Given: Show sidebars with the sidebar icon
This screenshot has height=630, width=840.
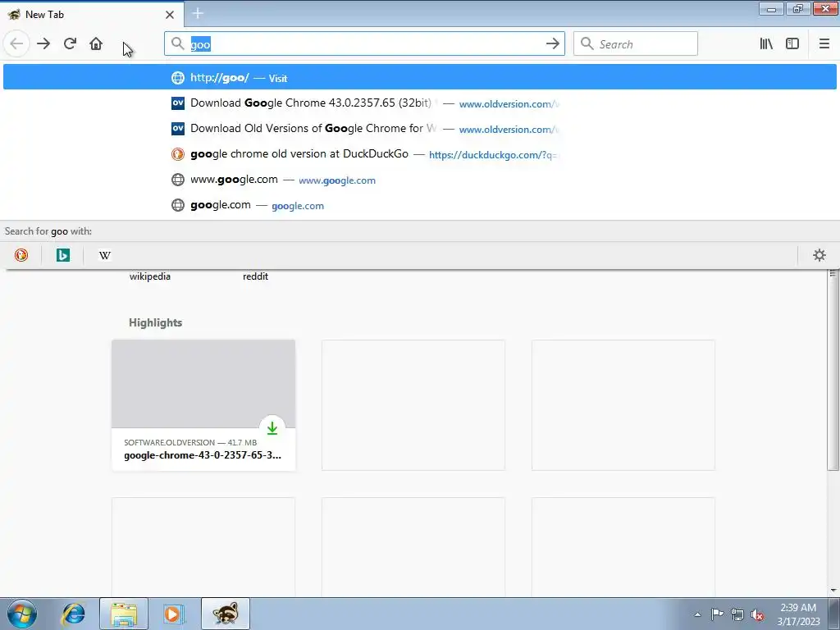Looking at the screenshot, I should pyautogui.click(x=792, y=44).
